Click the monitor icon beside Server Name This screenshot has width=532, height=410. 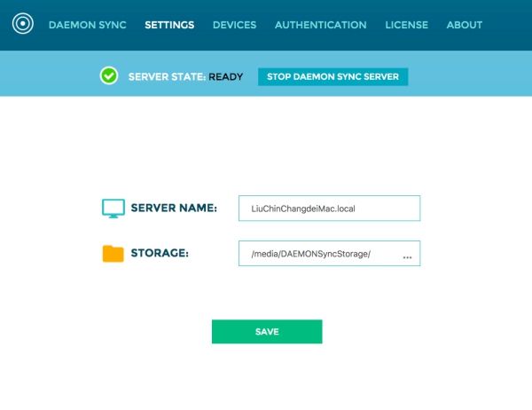coord(113,209)
